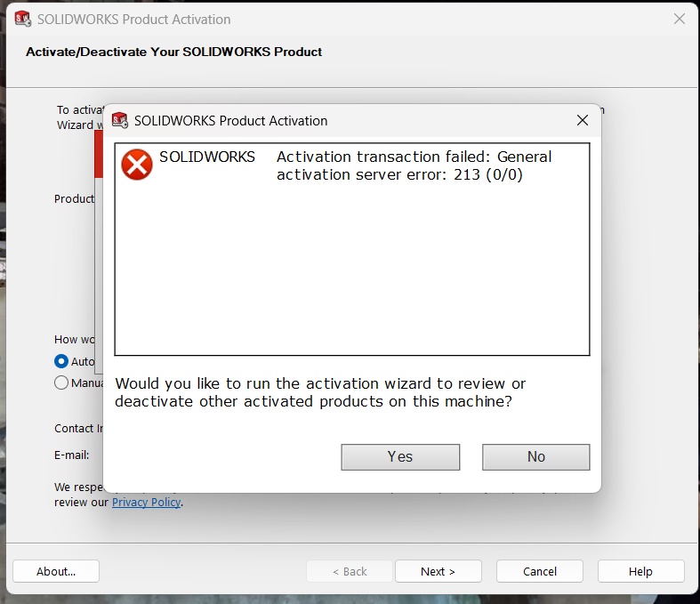Click the SOLIDWORKS icon in the main window title bar

[23, 20]
